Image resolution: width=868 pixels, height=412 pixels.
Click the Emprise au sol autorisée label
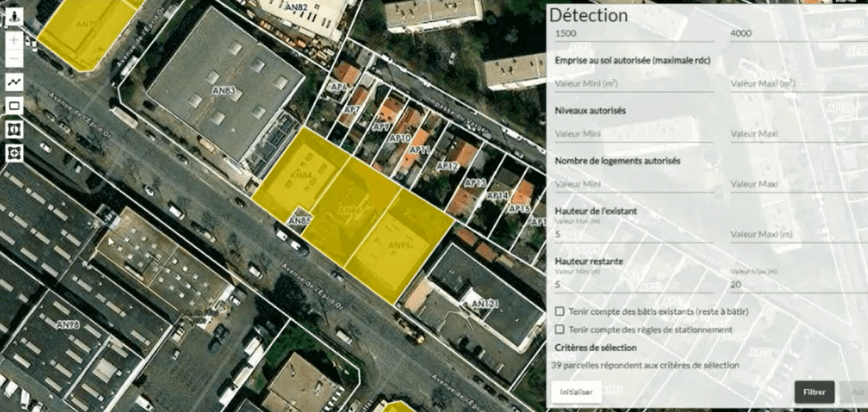point(633,60)
